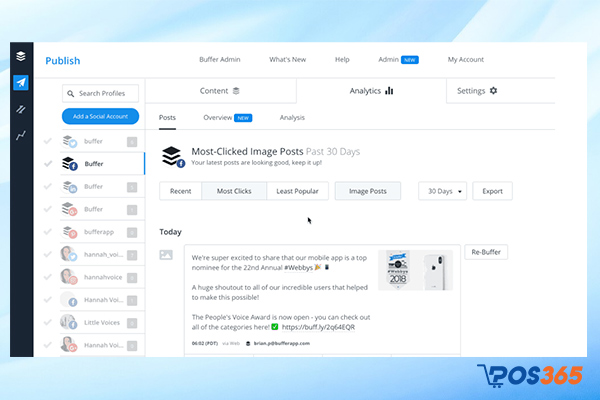The image size is (600, 400).
Task: Click the Analytics bar chart icon
Action: [389, 91]
